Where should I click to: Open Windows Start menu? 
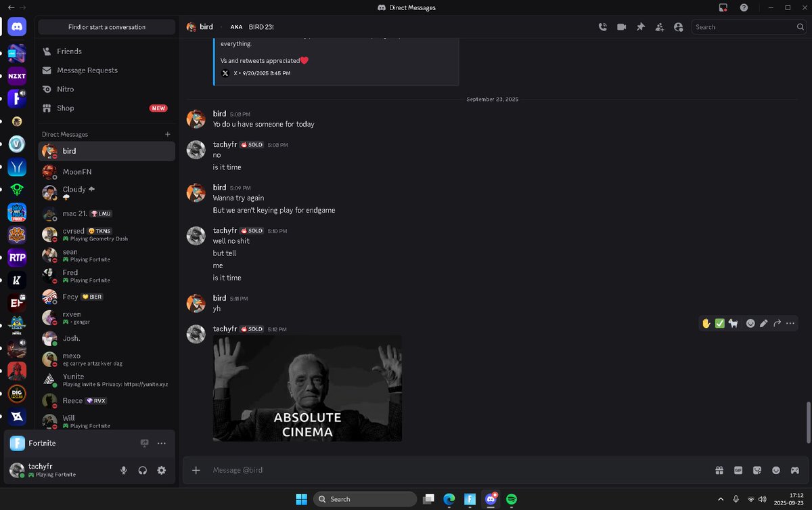pos(300,499)
